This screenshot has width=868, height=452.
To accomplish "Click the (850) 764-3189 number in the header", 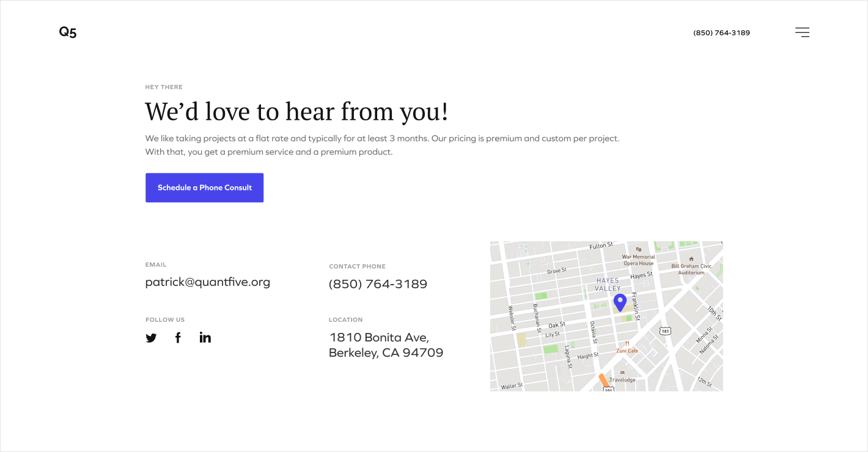I will coord(721,32).
